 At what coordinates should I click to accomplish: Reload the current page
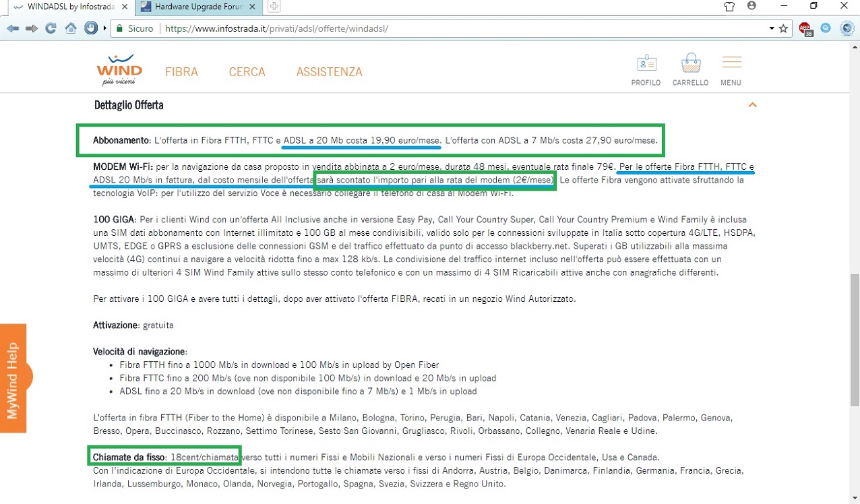coord(51,29)
